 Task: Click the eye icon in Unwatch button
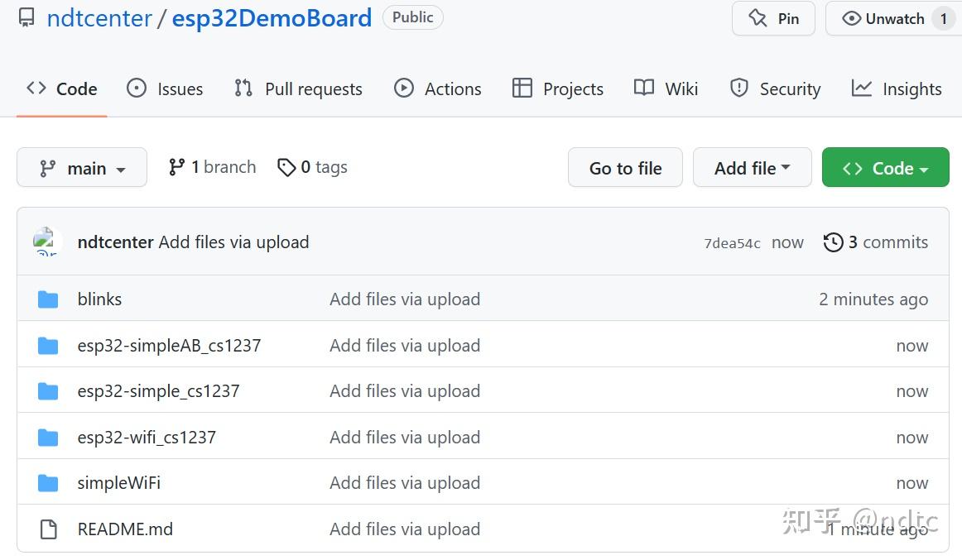[851, 18]
